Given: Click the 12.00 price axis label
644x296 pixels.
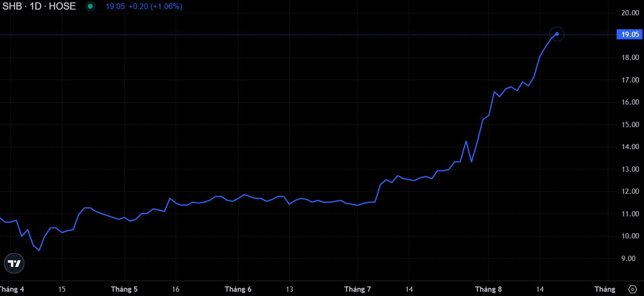Looking at the screenshot, I should click(x=630, y=191).
